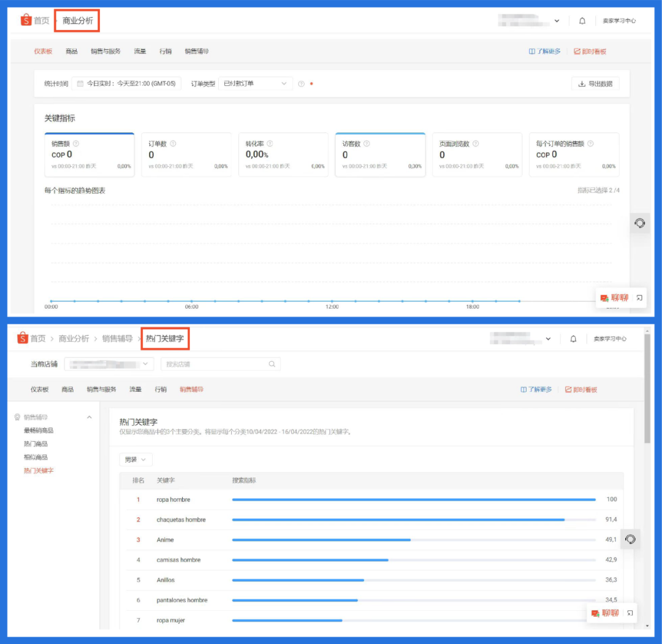The image size is (662, 644).
Task: Click 销售辅导 in the breadcrumb path
Action: [x=117, y=339]
